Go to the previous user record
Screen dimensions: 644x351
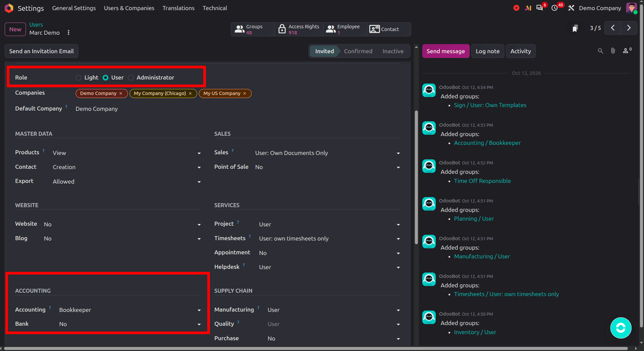coord(613,28)
